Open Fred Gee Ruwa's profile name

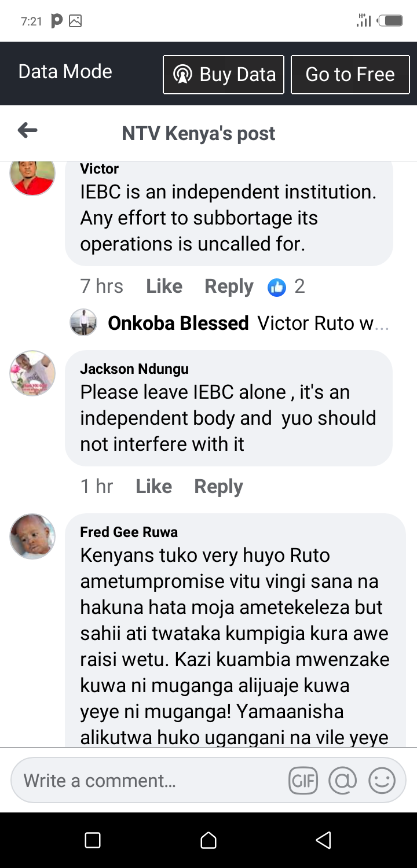[x=129, y=532]
